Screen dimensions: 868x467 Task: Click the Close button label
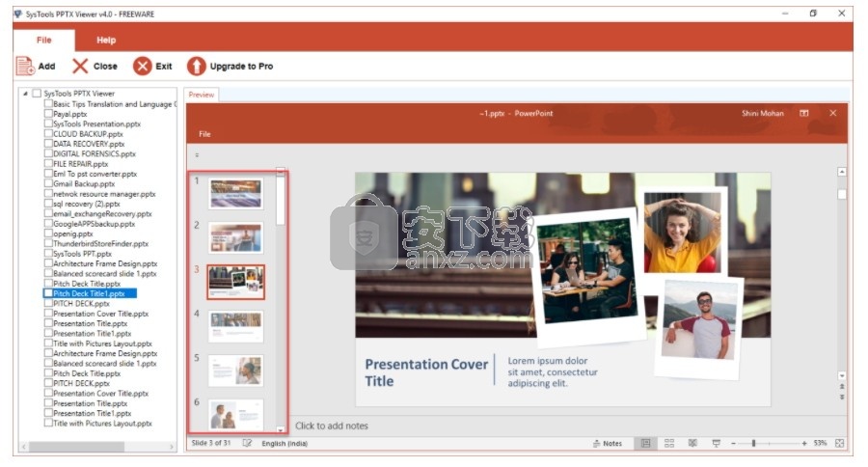(105, 66)
